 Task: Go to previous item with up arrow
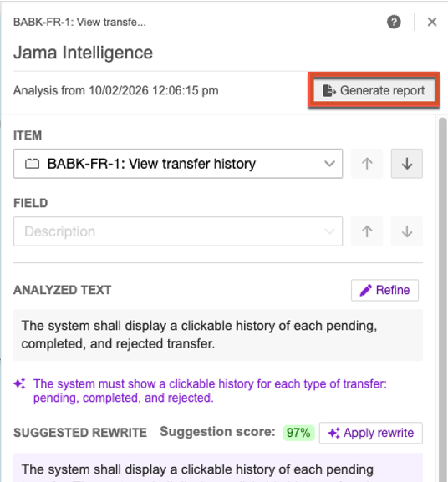[x=367, y=164]
